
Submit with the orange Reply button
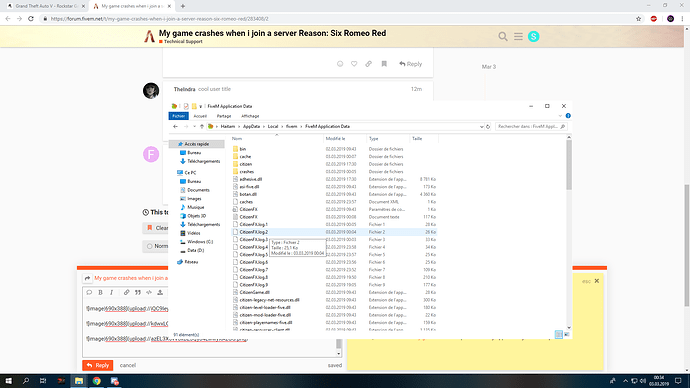point(98,365)
